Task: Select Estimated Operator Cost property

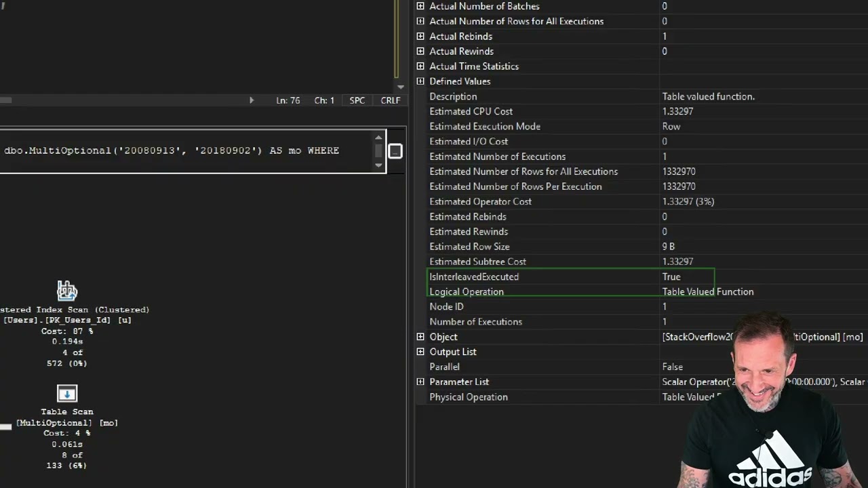Action: (480, 201)
